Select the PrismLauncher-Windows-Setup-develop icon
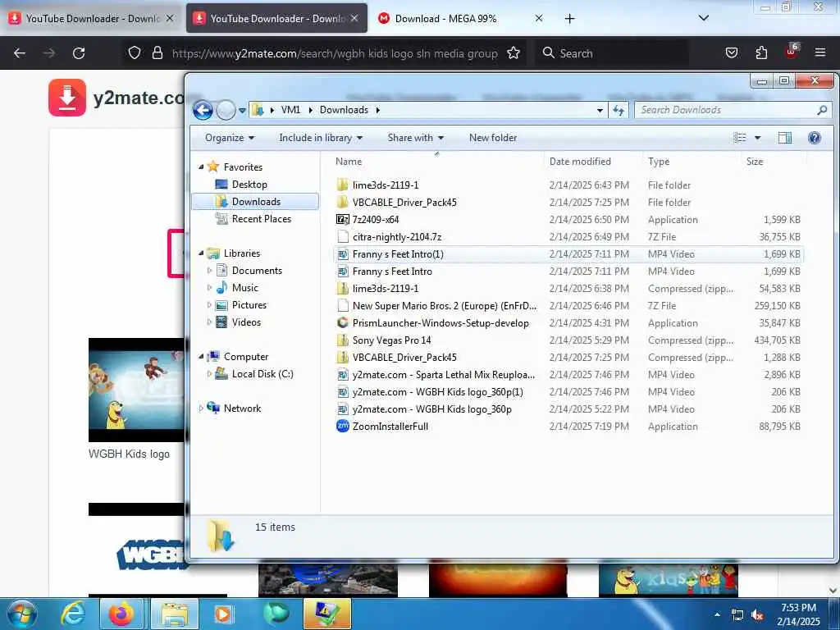The width and height of the screenshot is (840, 630). tap(343, 323)
